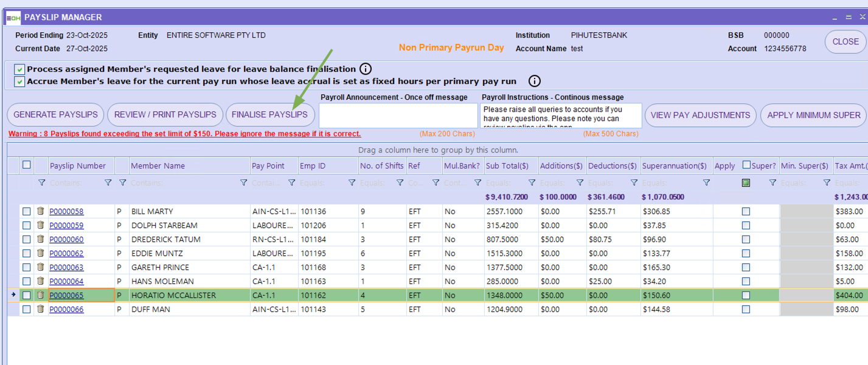The image size is (868, 365).
Task: Open filter dropdown for Sub Total column
Action: pyautogui.click(x=532, y=182)
